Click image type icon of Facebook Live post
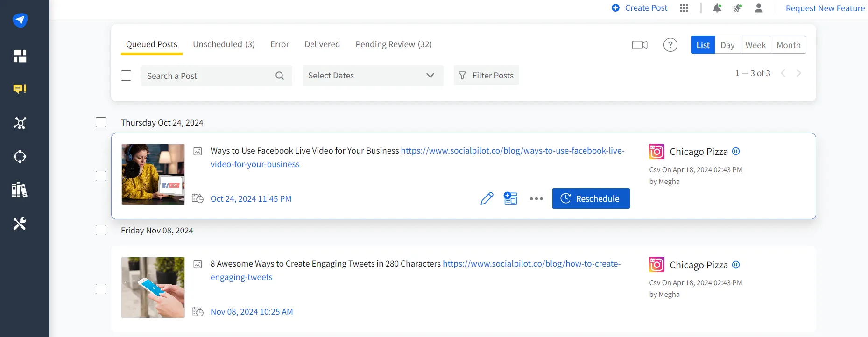 tap(198, 151)
